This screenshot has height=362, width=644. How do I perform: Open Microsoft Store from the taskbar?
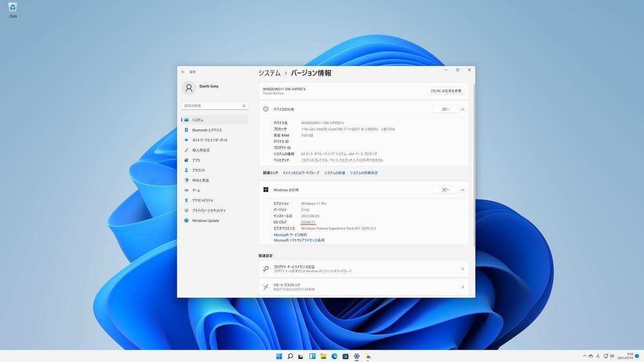(346, 356)
